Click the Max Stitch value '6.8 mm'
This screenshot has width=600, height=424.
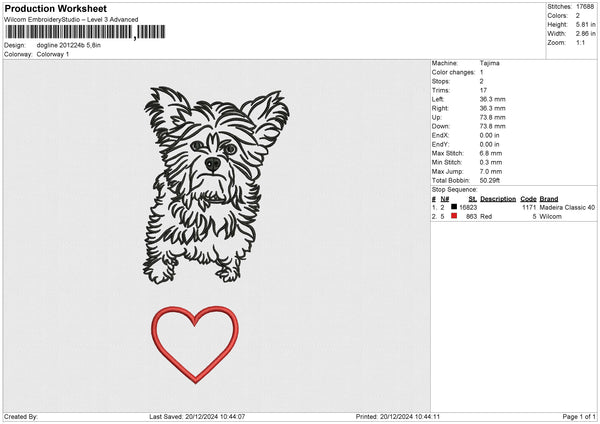coord(491,153)
